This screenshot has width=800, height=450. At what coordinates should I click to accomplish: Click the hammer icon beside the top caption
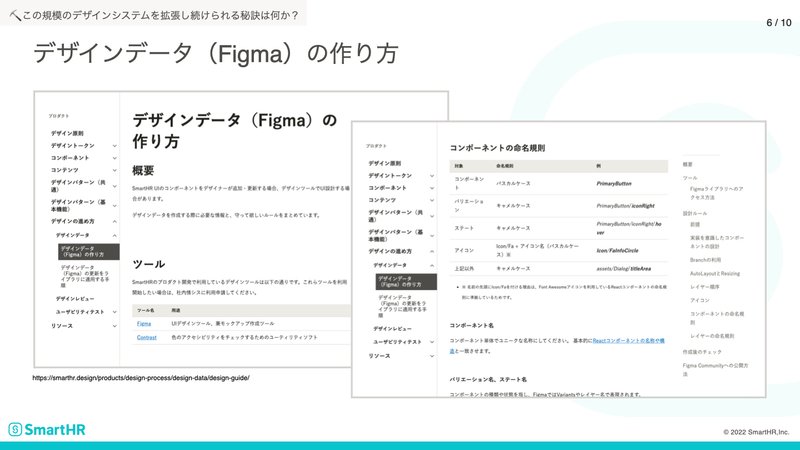pos(15,16)
